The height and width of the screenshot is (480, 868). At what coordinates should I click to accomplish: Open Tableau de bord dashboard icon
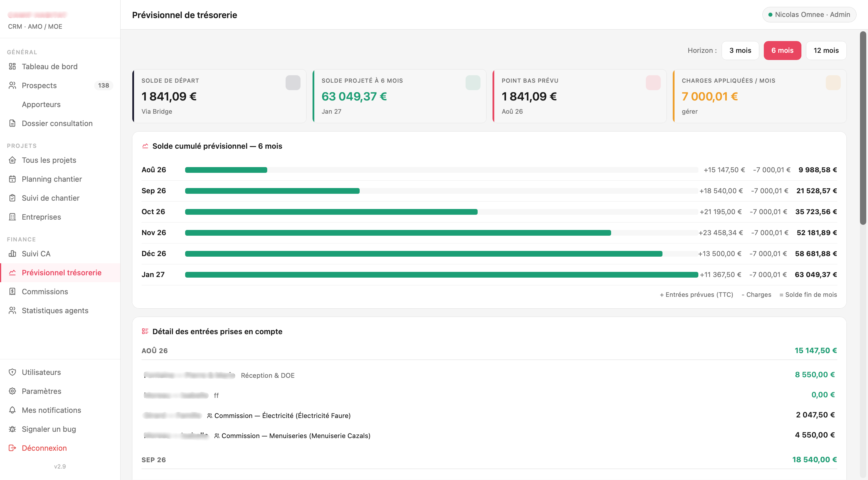pos(12,66)
